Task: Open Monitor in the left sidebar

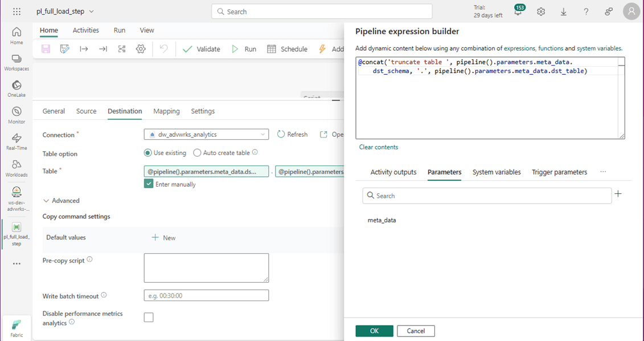Action: coord(17,115)
